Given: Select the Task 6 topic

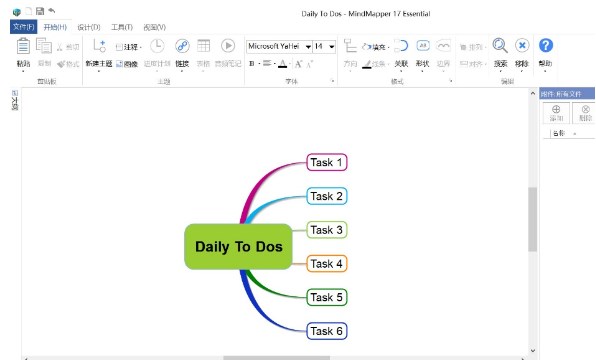Looking at the screenshot, I should coord(327,331).
